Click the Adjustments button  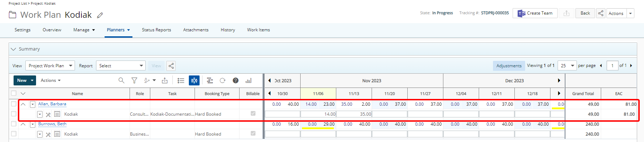click(x=509, y=66)
